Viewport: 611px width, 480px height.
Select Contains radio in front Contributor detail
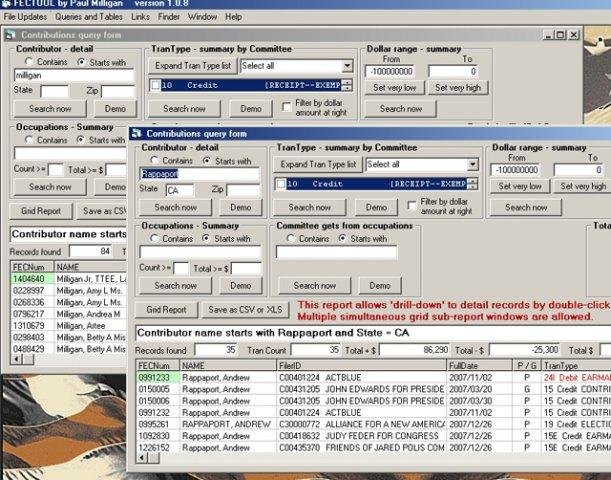[x=154, y=161]
